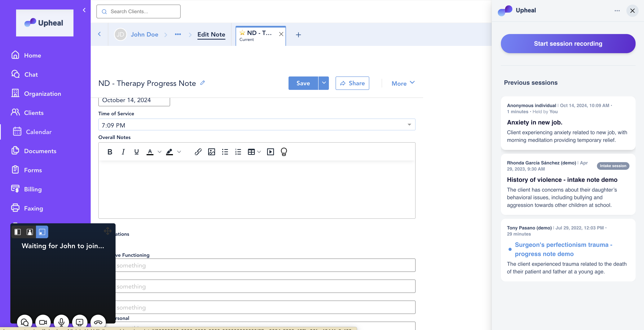This screenshot has height=330, width=644.
Task: Hang up the video call
Action: [98, 322]
